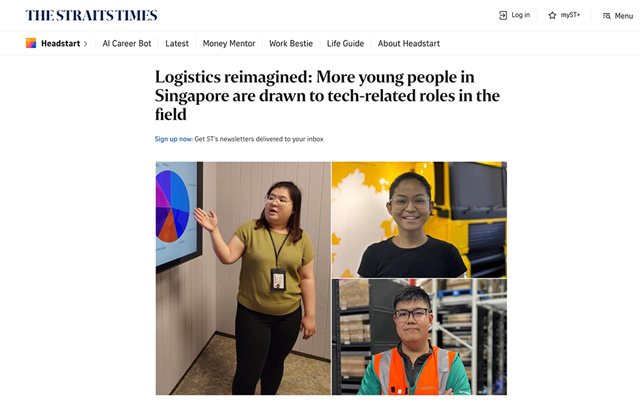Open the Work Bestie section
The height and width of the screenshot is (400, 640).
(291, 44)
